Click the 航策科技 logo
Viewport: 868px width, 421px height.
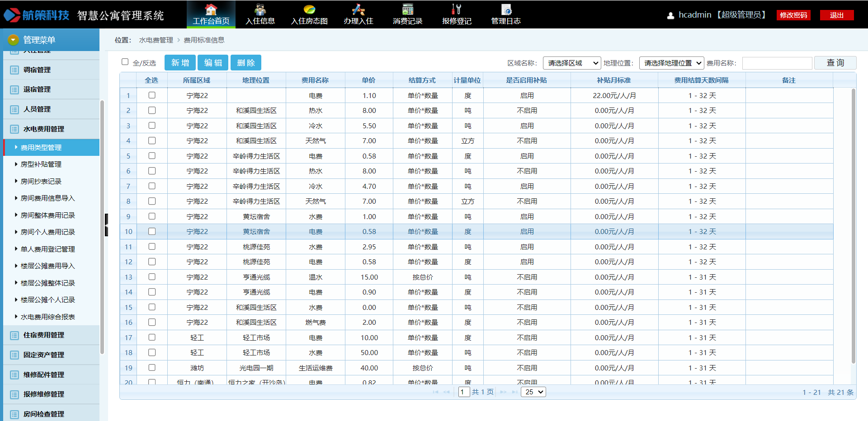(x=36, y=15)
